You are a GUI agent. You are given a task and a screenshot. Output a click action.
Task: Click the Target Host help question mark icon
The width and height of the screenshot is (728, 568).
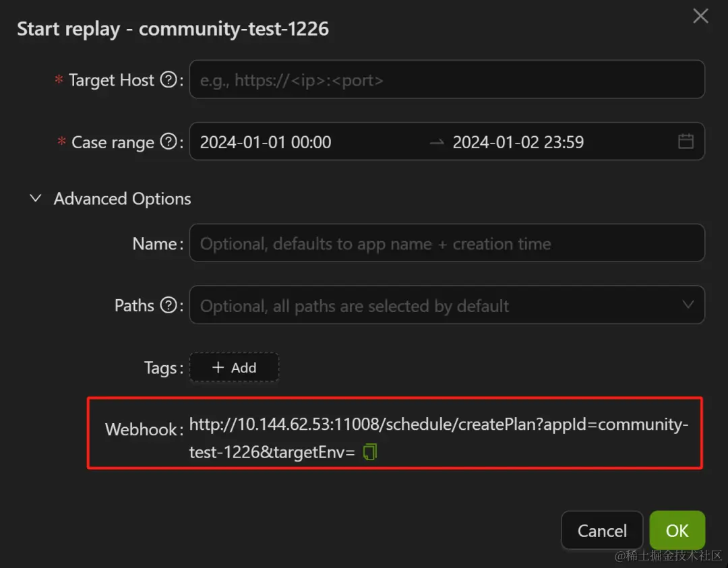169,80
